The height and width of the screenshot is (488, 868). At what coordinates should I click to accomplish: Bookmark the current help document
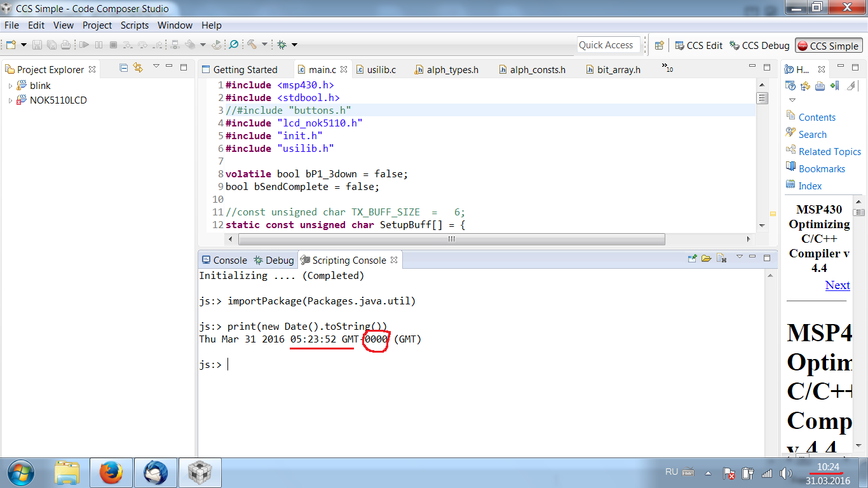click(x=836, y=86)
